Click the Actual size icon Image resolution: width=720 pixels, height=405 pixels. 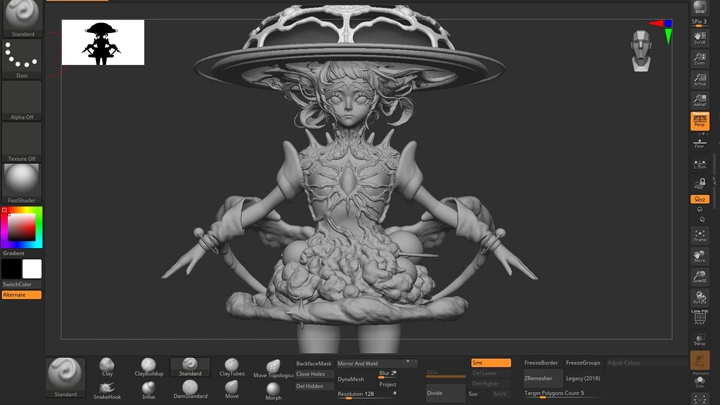[699, 79]
